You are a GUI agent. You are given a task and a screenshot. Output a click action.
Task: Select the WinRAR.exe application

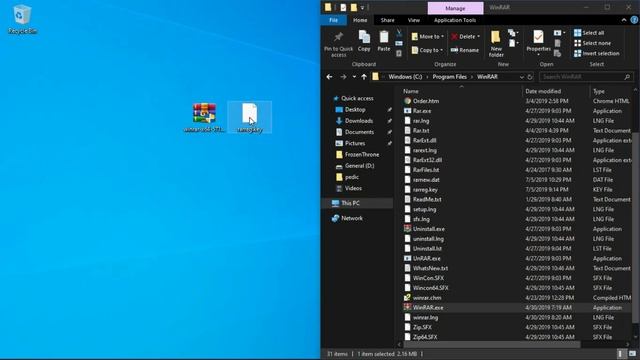pyautogui.click(x=428, y=307)
